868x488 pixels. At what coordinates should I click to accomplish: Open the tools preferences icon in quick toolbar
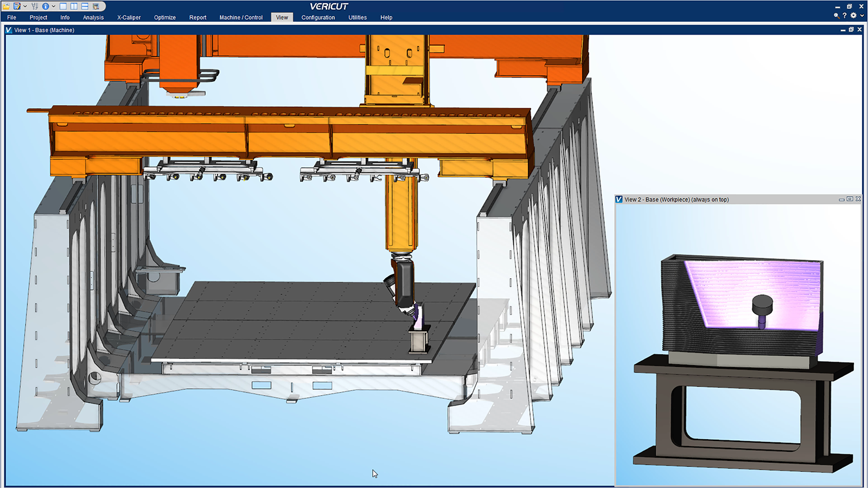pyautogui.click(x=35, y=7)
